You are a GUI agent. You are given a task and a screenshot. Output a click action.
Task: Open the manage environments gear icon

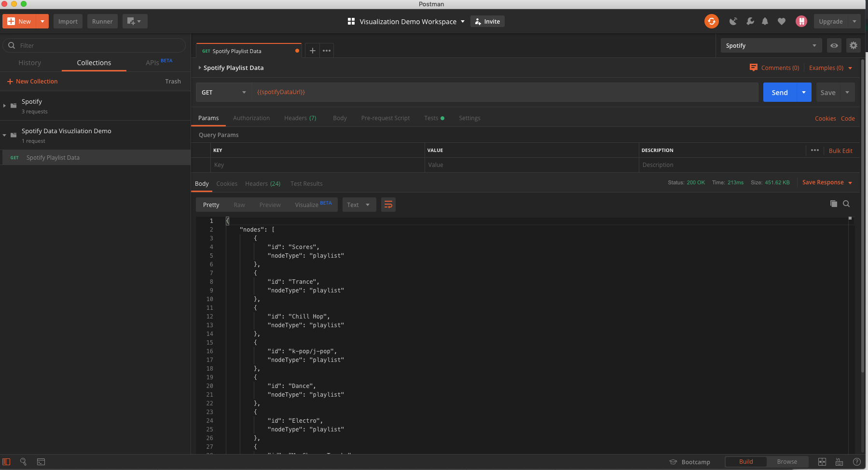click(854, 45)
